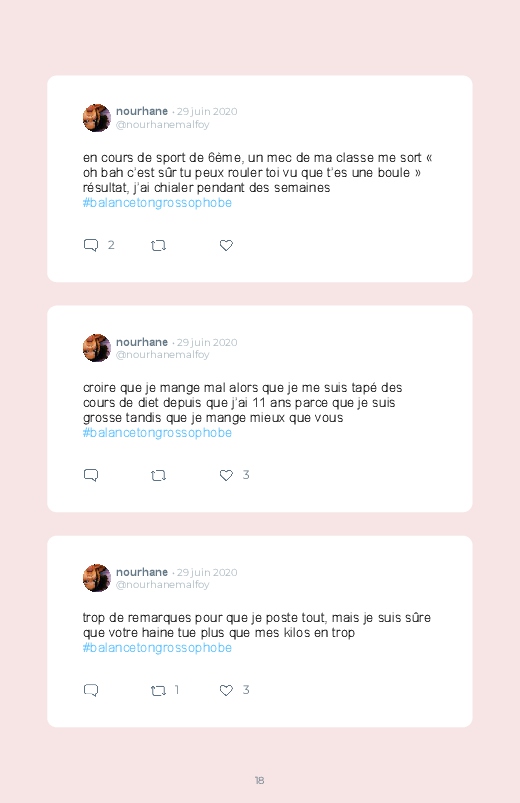The height and width of the screenshot is (803, 520).
Task: Open the hashtag link in the third tweet
Action: point(157,648)
